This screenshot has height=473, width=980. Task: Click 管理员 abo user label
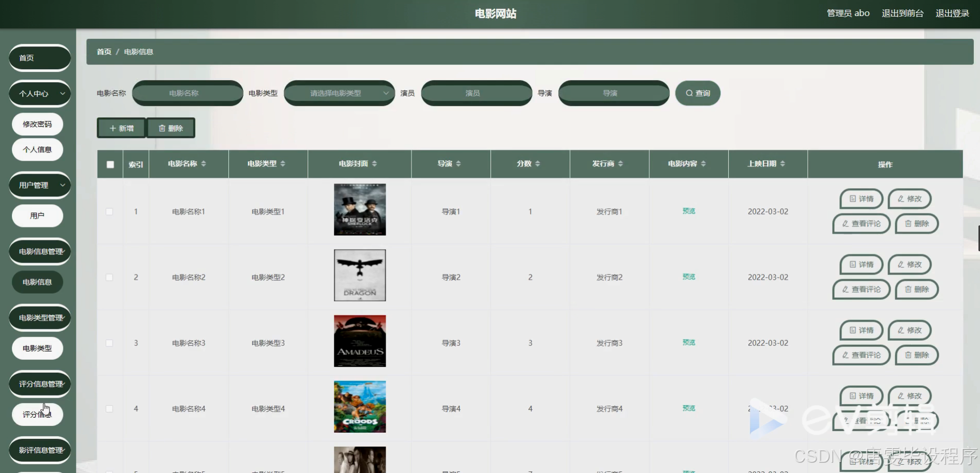tap(848, 13)
